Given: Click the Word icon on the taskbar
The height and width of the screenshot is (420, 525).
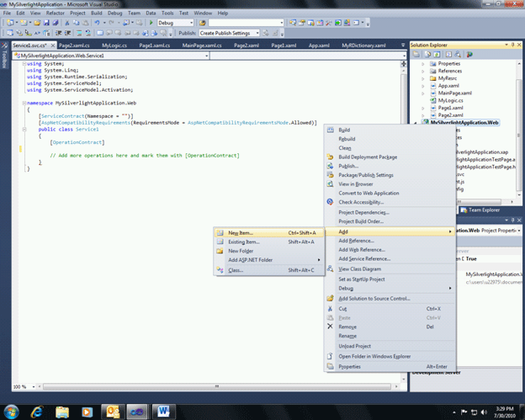Looking at the screenshot, I should pos(163,411).
